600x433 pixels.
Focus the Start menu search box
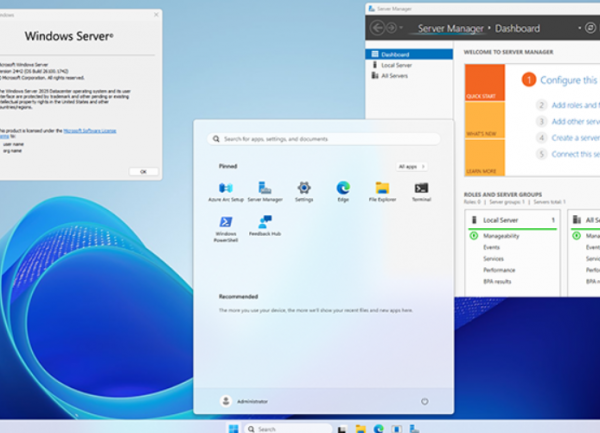point(324,139)
